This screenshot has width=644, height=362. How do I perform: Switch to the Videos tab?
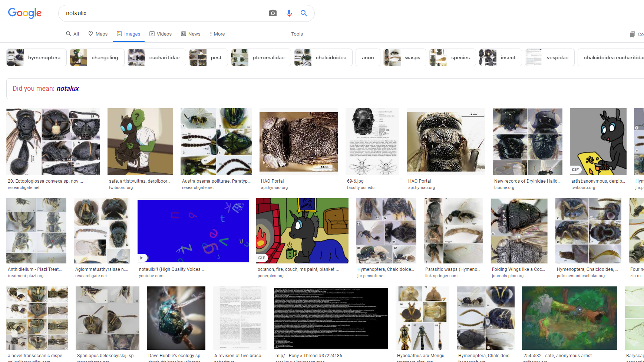[x=161, y=34]
